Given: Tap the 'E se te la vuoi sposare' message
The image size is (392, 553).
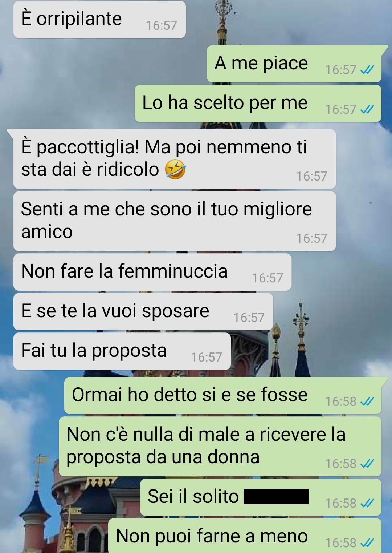Looking at the screenshot, I should [x=143, y=311].
